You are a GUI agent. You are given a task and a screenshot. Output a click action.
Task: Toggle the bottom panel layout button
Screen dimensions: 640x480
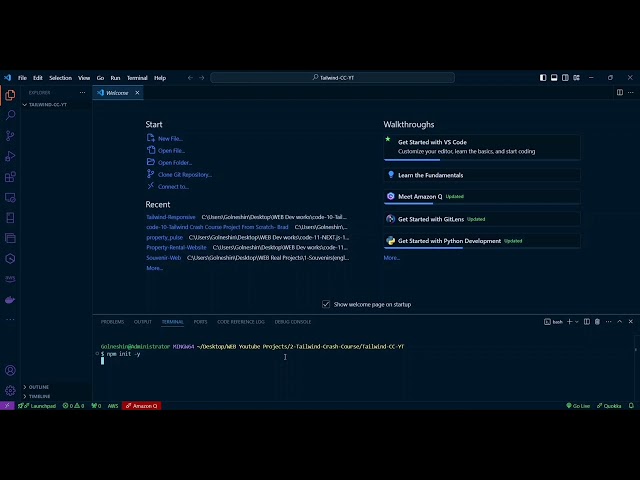555,77
